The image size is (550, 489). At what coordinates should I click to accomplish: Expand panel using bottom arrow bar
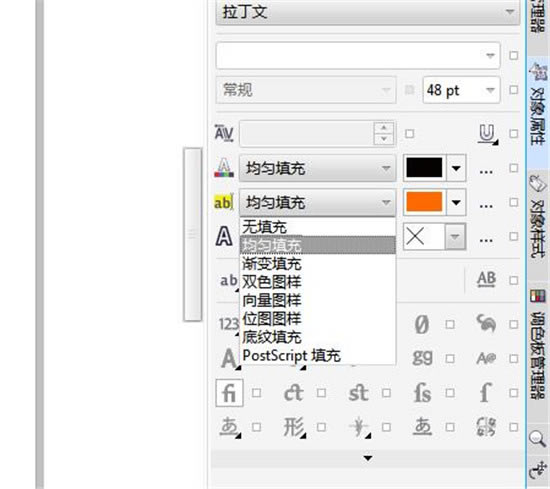368,458
